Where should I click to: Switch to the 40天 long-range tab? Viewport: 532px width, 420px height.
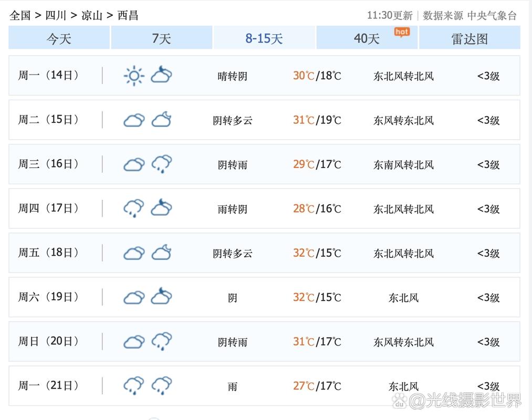(367, 38)
